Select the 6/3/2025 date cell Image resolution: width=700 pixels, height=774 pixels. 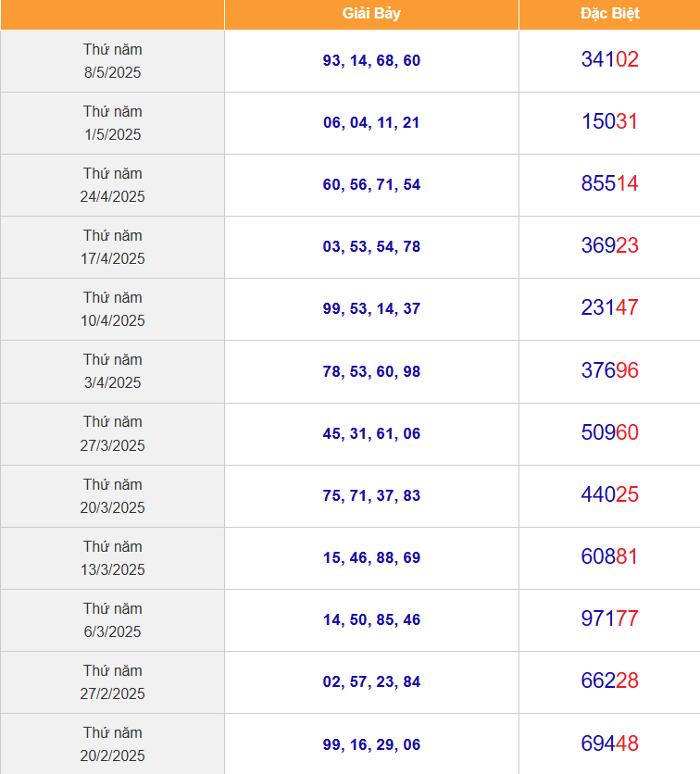point(113,620)
